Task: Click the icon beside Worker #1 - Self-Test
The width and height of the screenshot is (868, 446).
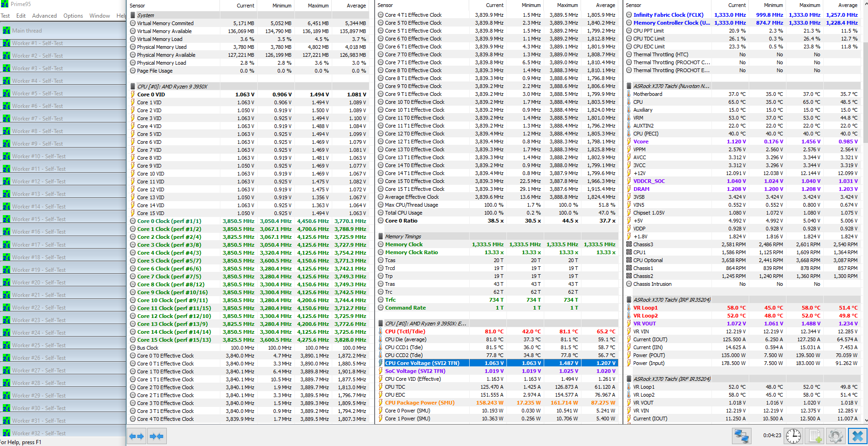Action: coord(7,43)
